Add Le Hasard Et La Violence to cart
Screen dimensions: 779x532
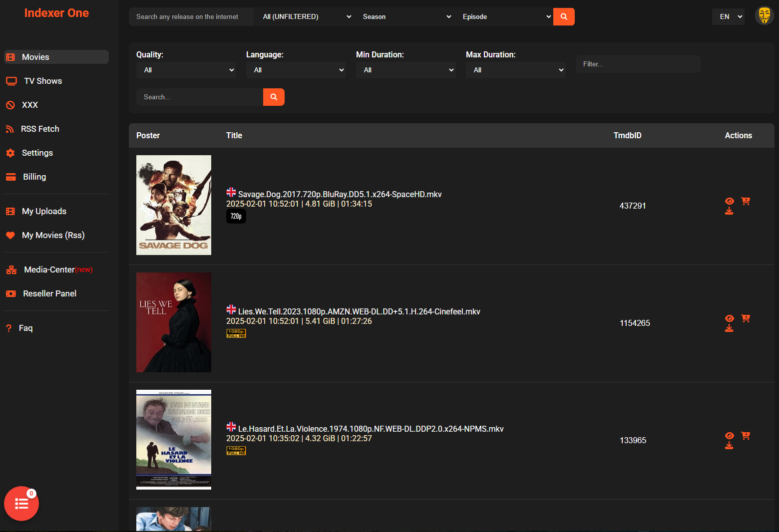pyautogui.click(x=746, y=436)
